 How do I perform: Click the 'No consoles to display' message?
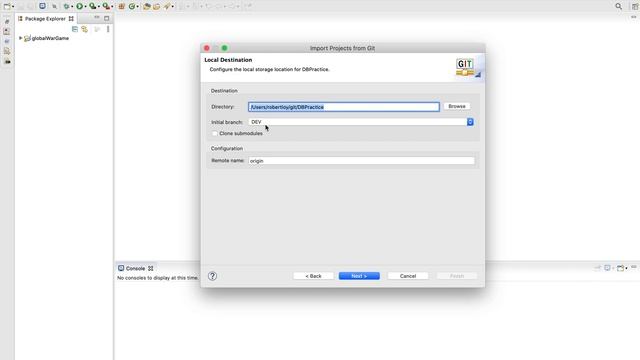[x=158, y=278]
